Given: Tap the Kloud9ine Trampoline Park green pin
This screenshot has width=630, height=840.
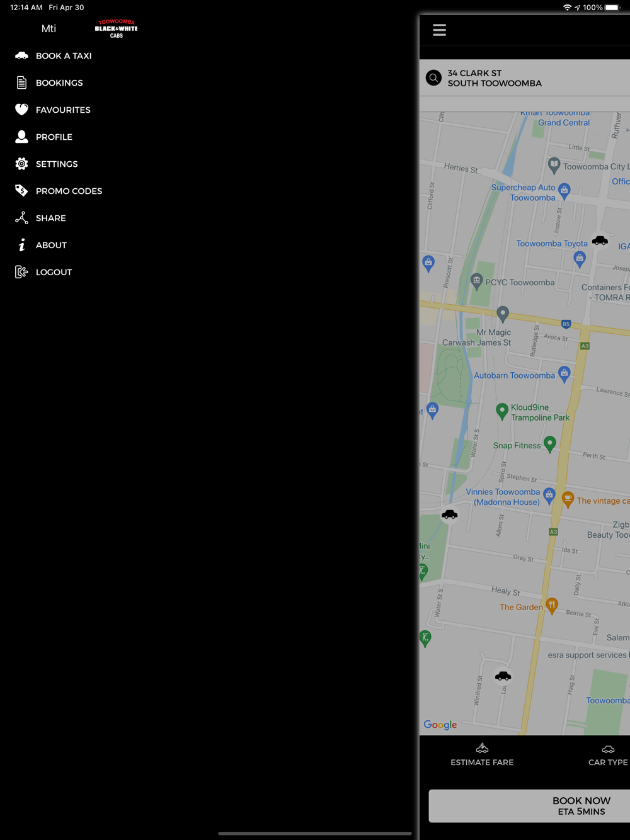Looking at the screenshot, I should click(502, 411).
